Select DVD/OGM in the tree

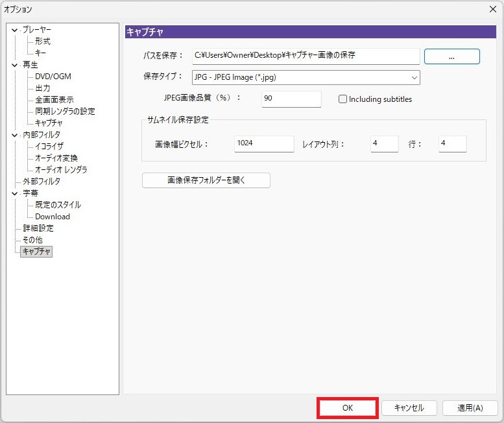pyautogui.click(x=53, y=77)
